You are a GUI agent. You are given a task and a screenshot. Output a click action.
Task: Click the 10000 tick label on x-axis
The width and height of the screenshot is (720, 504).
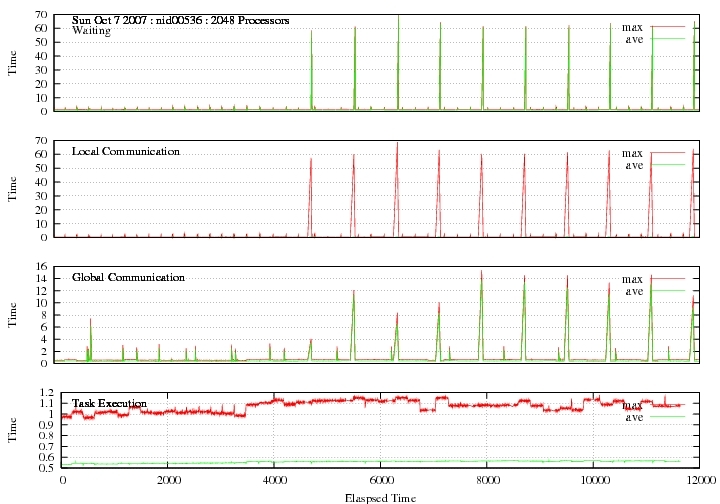(x=593, y=480)
